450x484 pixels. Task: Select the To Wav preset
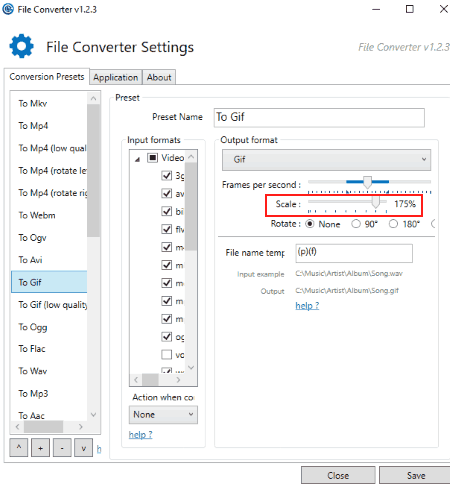(49, 371)
